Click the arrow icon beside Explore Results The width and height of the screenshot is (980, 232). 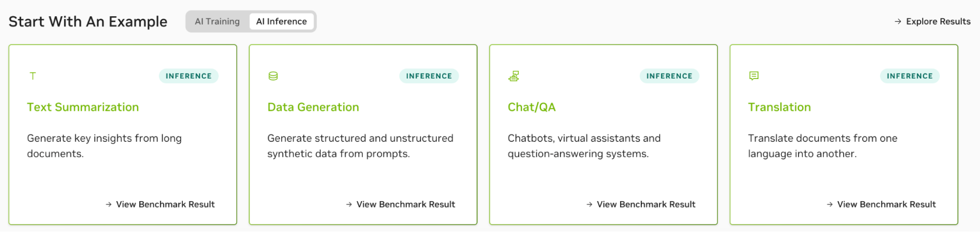tap(898, 22)
